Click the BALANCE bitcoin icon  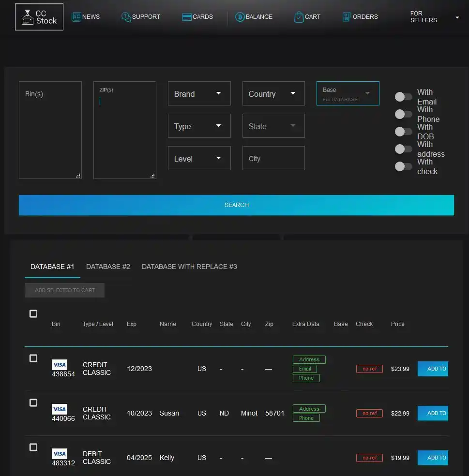pos(240,16)
